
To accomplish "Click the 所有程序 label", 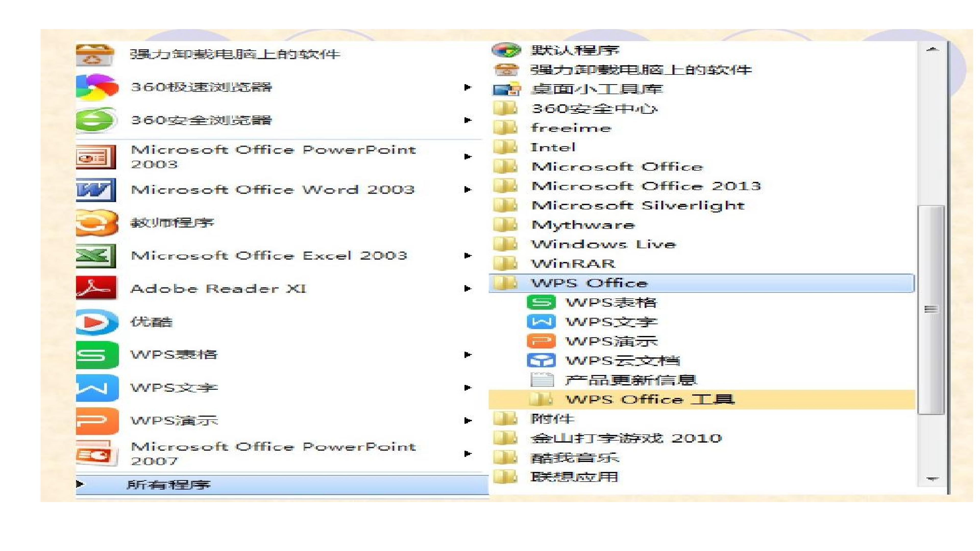I will (168, 484).
